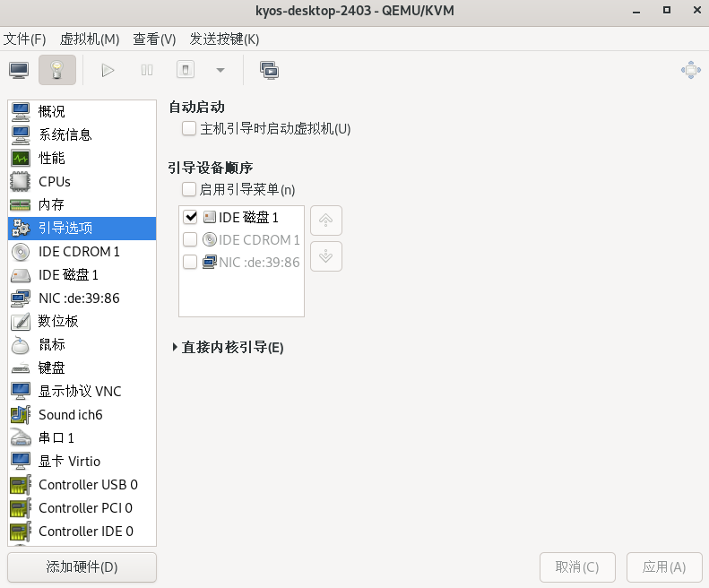Open 性能 performance page
Image resolution: width=709 pixels, height=588 pixels.
(x=82, y=158)
